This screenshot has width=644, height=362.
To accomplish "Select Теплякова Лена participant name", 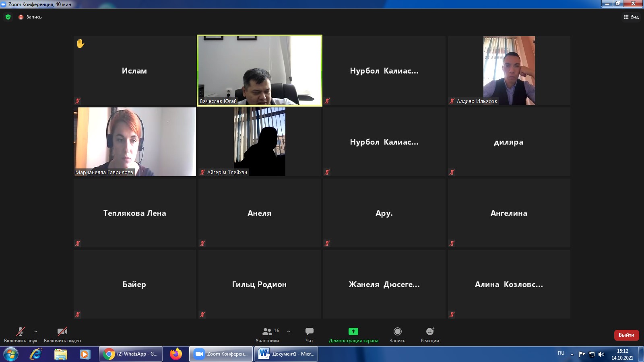I will click(x=134, y=213).
